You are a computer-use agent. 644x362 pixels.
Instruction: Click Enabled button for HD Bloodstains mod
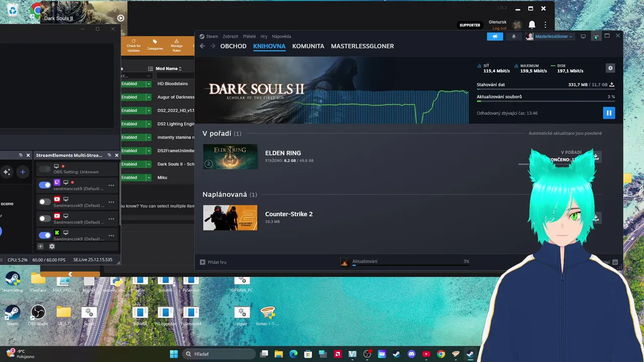coord(133,84)
